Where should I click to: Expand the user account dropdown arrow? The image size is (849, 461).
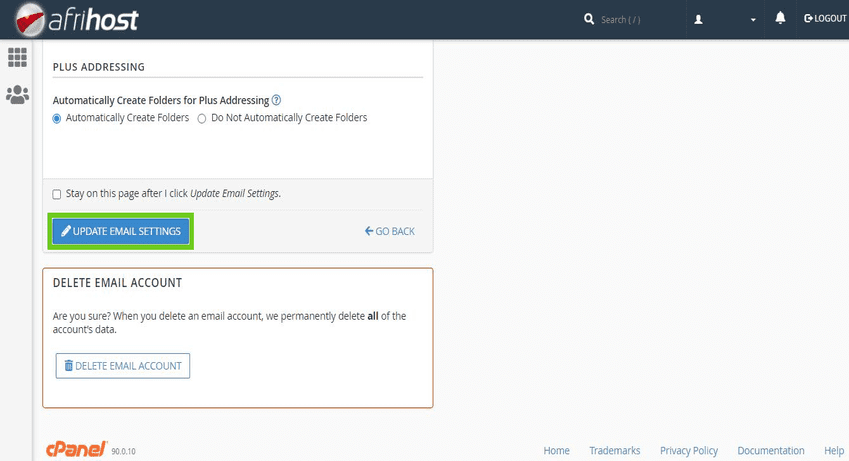click(753, 20)
